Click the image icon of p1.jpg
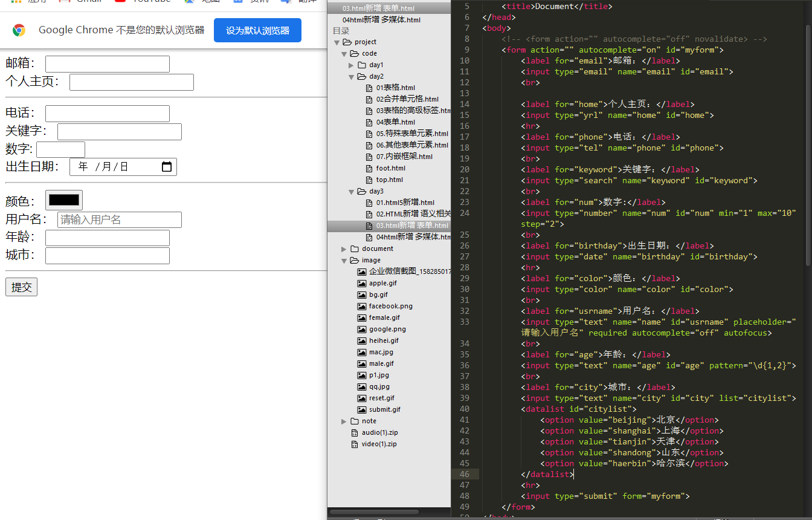Viewport: 812px width, 520px height. [362, 375]
